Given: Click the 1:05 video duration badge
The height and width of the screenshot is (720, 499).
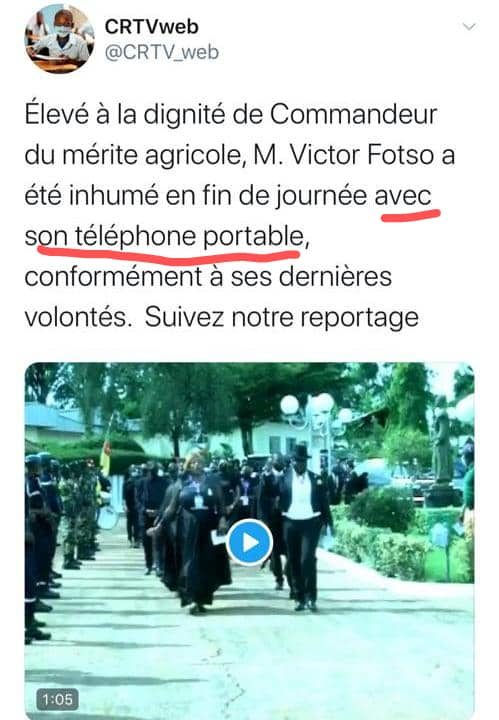Looking at the screenshot, I should (x=57, y=699).
